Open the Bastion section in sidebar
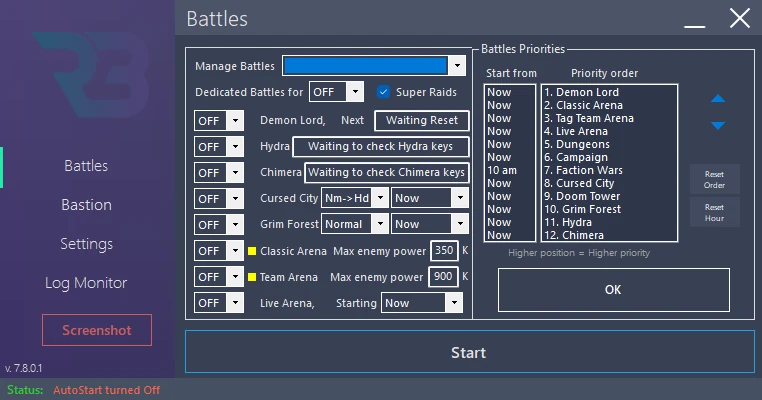This screenshot has height=400, width=762. click(x=86, y=205)
